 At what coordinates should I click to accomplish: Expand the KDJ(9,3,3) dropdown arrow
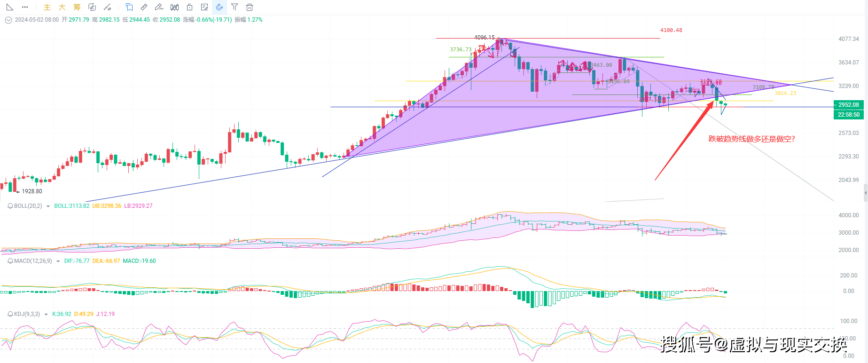coord(46,315)
